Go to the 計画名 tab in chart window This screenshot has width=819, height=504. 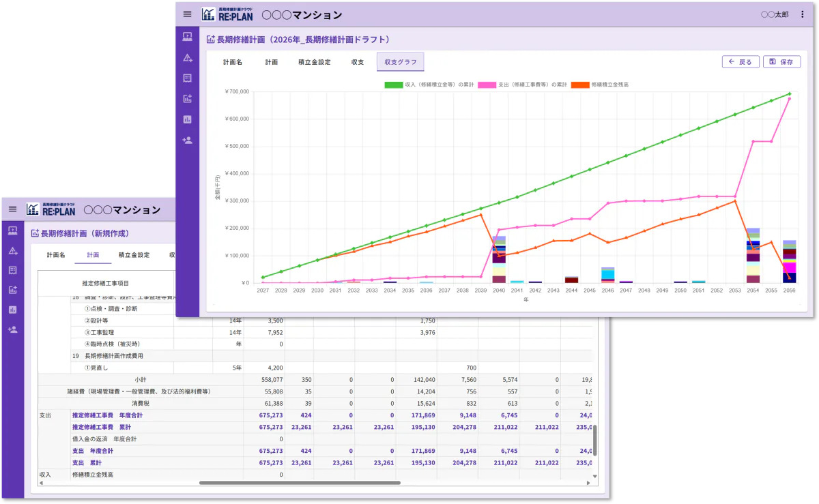click(233, 62)
